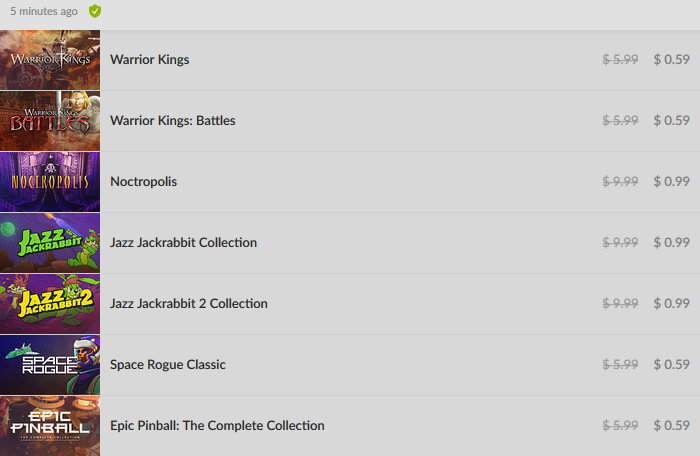Click the green verified shield icon
Image resolution: width=700 pixels, height=456 pixels.
[95, 11]
